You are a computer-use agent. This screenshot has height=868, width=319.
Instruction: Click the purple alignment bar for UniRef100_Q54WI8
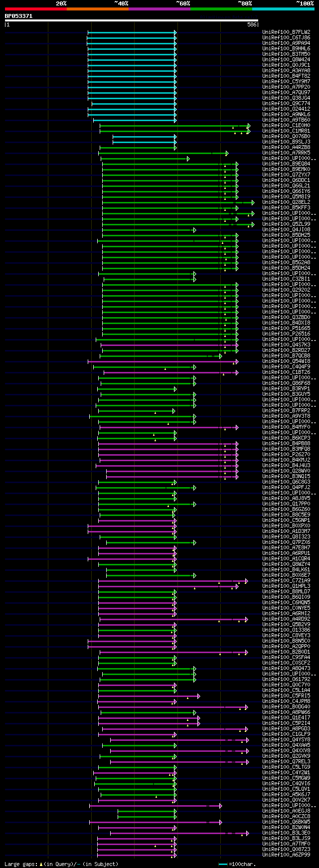tap(163, 361)
